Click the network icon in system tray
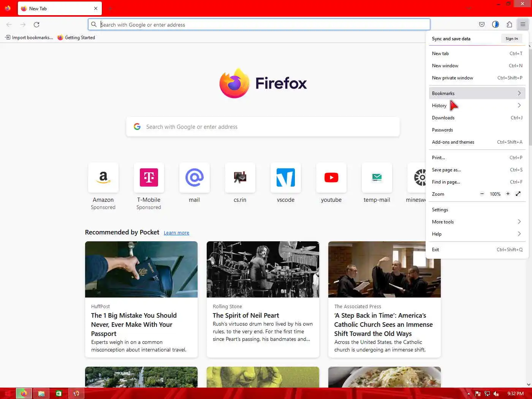Image resolution: width=532 pixels, height=399 pixels. coord(487,394)
